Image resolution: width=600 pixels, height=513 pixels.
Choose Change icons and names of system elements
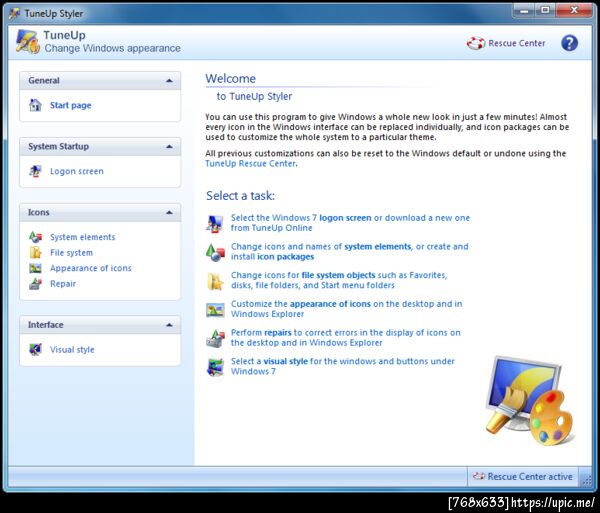click(349, 251)
